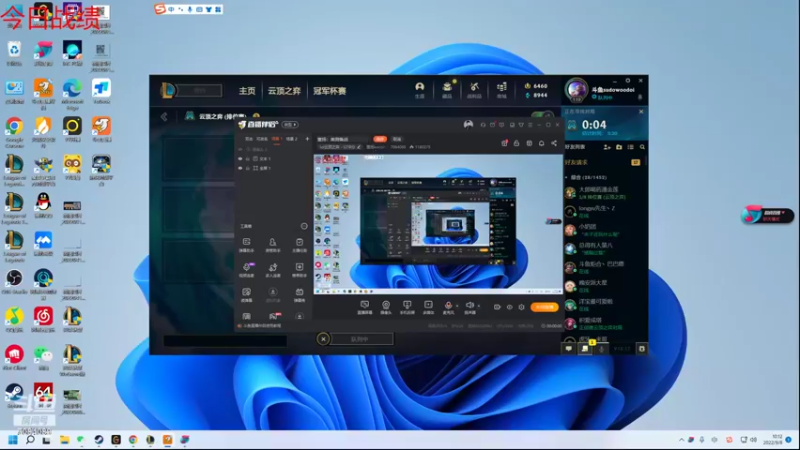Open the orientation dropdown beside streaming app logo
Image resolution: width=800 pixels, height=450 pixels.
(x=290, y=124)
